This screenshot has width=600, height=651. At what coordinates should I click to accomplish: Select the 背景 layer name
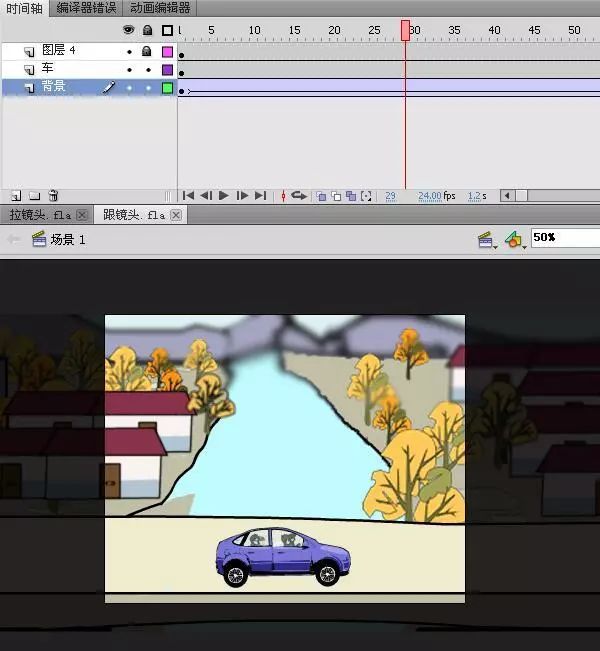[54, 87]
